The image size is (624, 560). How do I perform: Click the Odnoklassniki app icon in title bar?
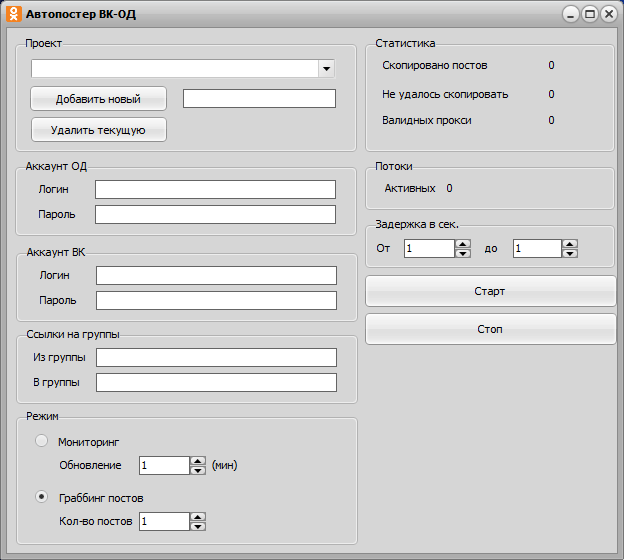pyautogui.click(x=13, y=14)
